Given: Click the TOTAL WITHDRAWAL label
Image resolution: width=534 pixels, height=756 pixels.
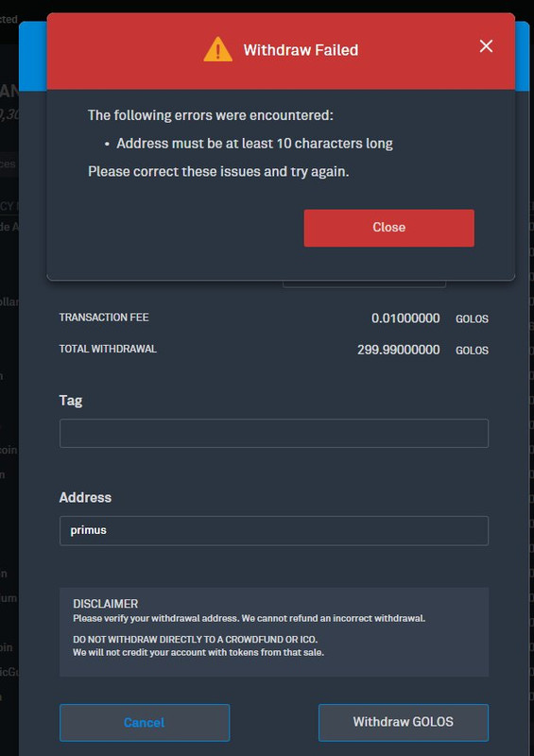Looking at the screenshot, I should point(108,349).
